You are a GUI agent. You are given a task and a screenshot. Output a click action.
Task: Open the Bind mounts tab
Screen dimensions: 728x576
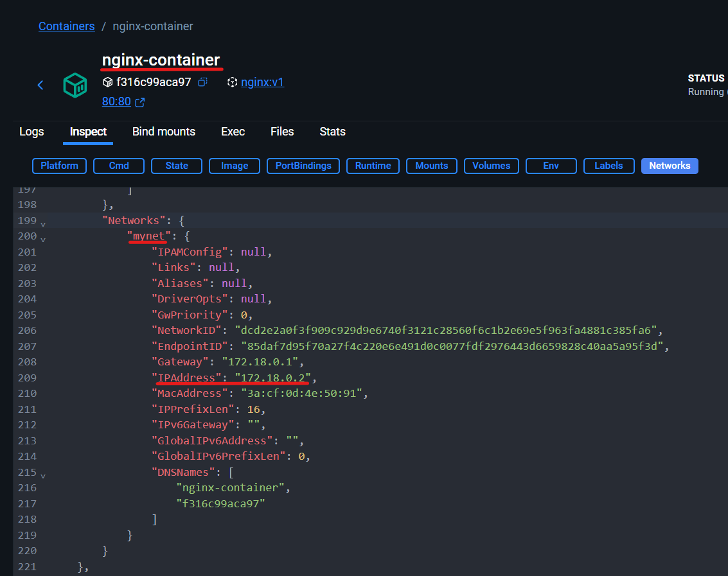click(x=163, y=132)
